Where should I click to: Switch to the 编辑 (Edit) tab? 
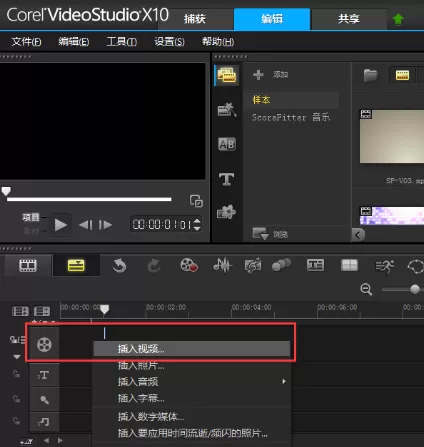pos(272,19)
